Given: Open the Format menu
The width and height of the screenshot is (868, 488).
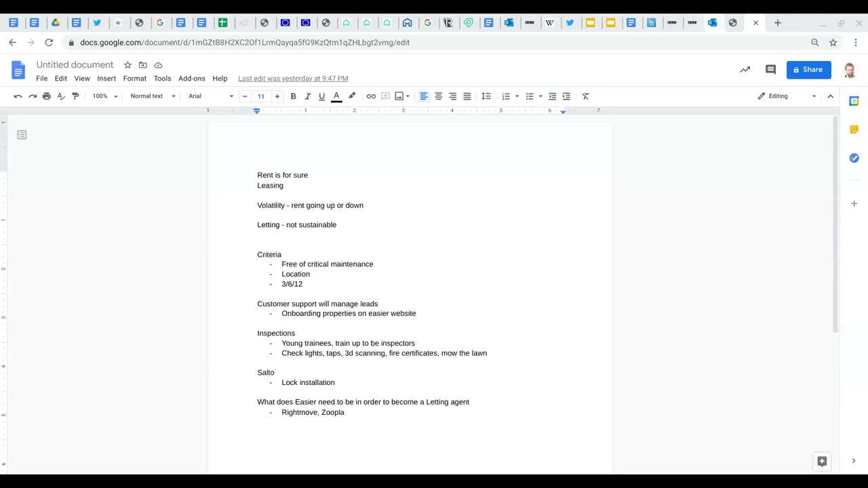Looking at the screenshot, I should pos(134,79).
